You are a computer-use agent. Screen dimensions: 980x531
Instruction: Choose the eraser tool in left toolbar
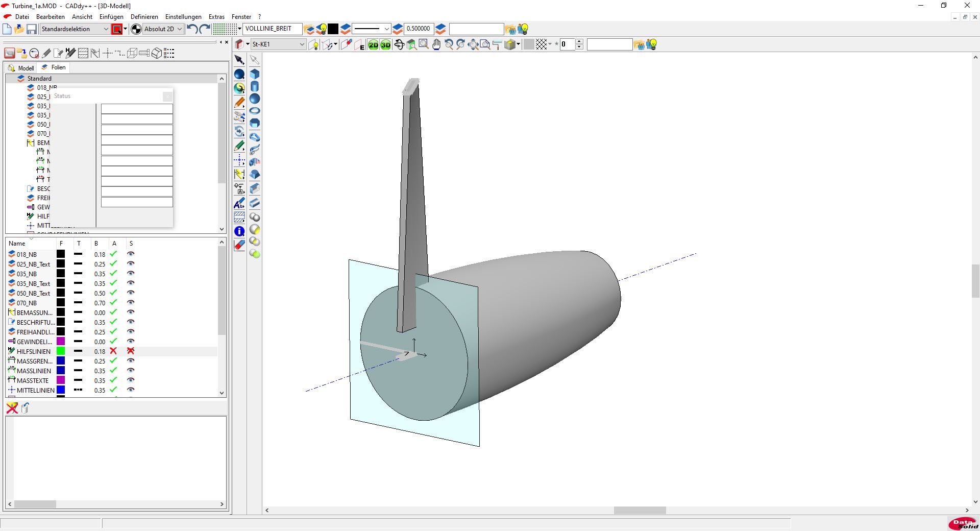[x=239, y=245]
